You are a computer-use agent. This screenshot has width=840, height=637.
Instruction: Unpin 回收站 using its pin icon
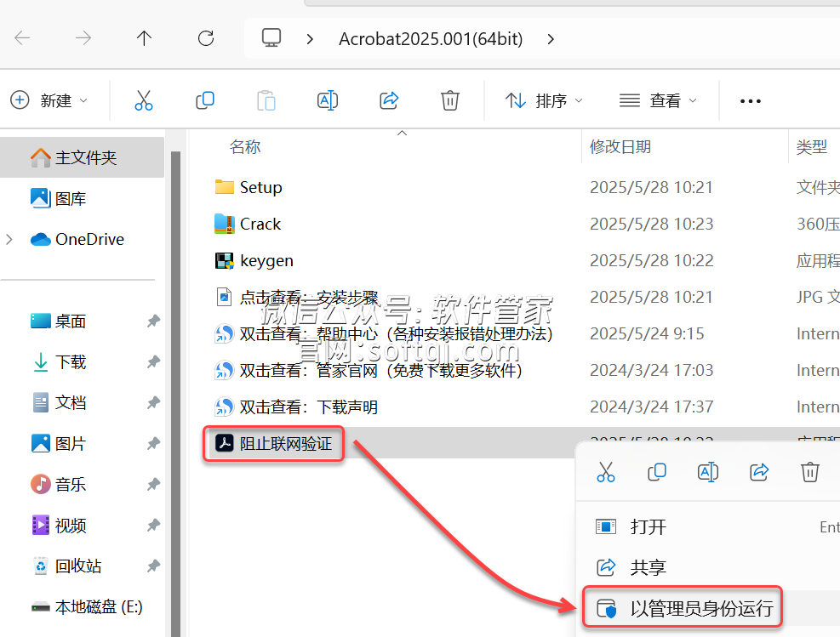click(x=153, y=566)
